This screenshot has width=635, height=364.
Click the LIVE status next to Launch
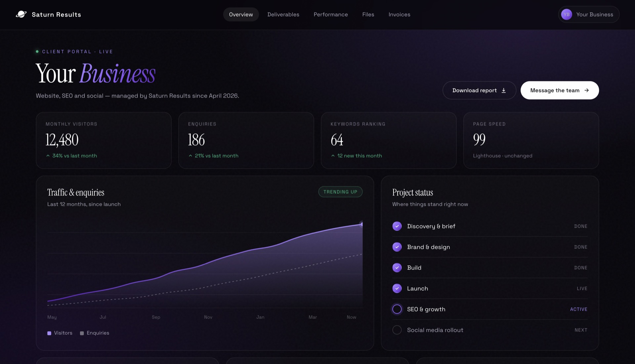582,288
